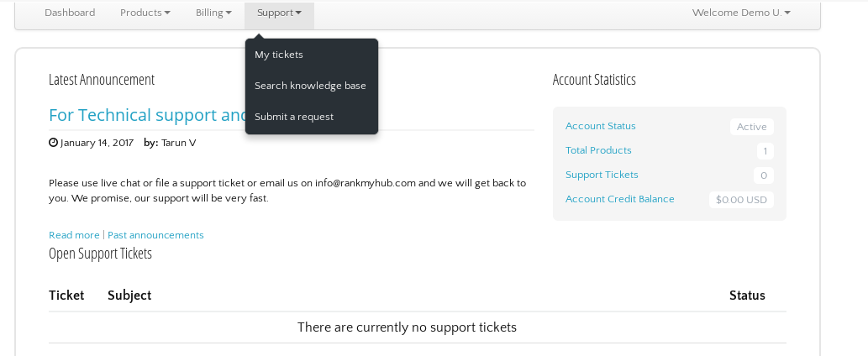The image size is (868, 356).
Task: Open the Welcome Demo U. user menu
Action: pyautogui.click(x=740, y=13)
